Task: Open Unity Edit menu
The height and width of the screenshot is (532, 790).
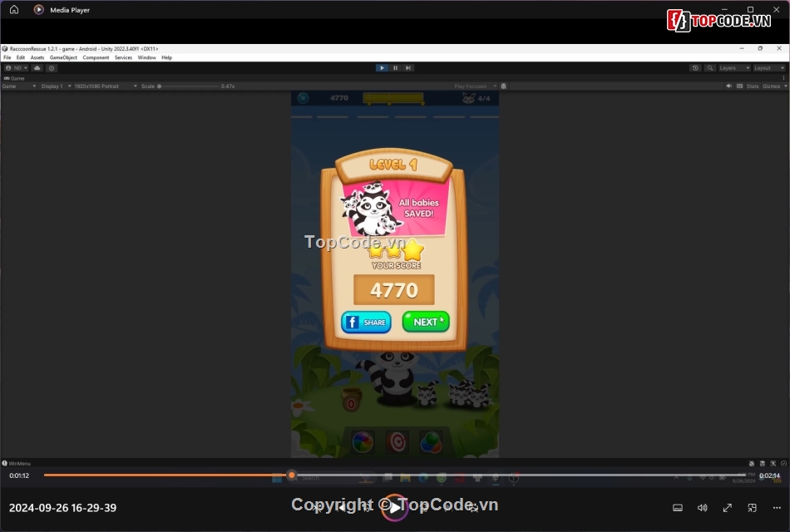Action: click(21, 57)
